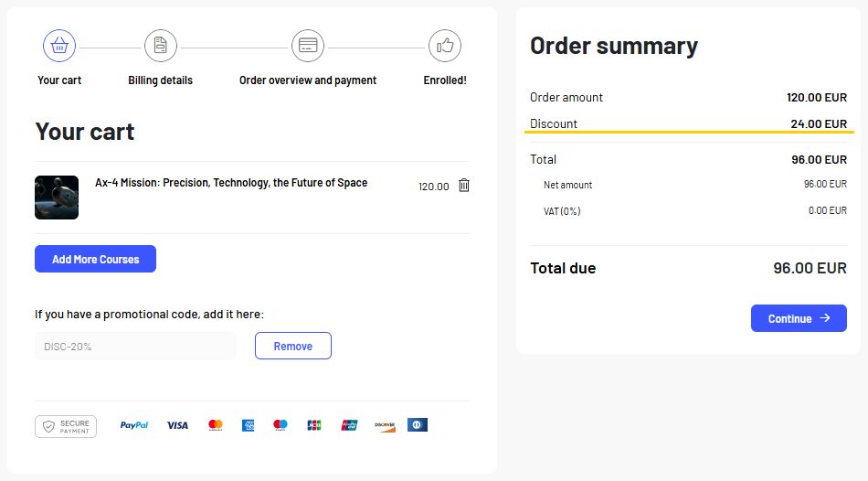
Task: Click the PayPal logo
Action: [x=134, y=425]
